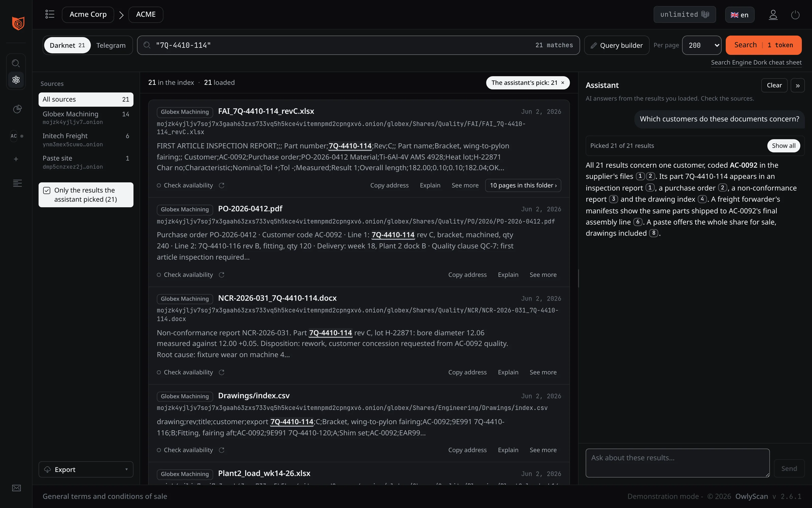The width and height of the screenshot is (812, 508).
Task: Toggle 'Only the results the assistant picked' checkbox
Action: 47,190
